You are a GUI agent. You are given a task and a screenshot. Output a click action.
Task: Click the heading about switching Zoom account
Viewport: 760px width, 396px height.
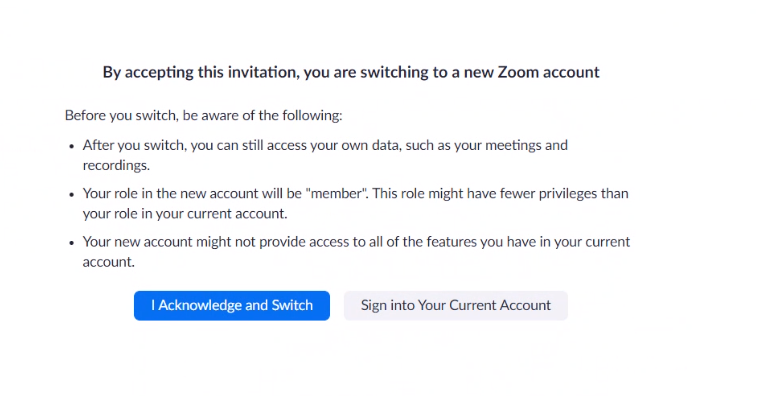[351, 72]
